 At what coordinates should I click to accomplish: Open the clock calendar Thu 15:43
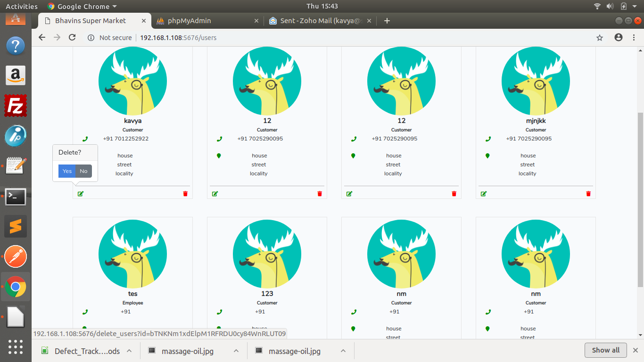coord(322,6)
